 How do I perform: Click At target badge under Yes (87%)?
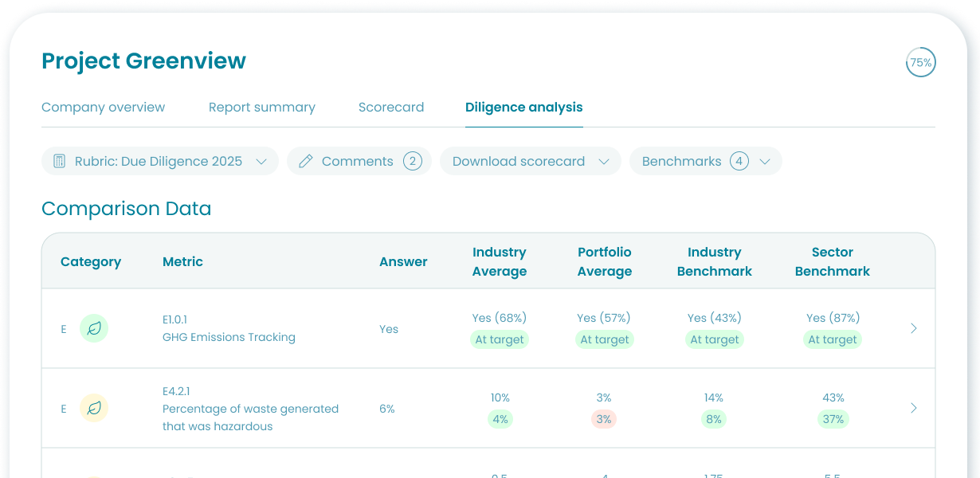pos(833,339)
